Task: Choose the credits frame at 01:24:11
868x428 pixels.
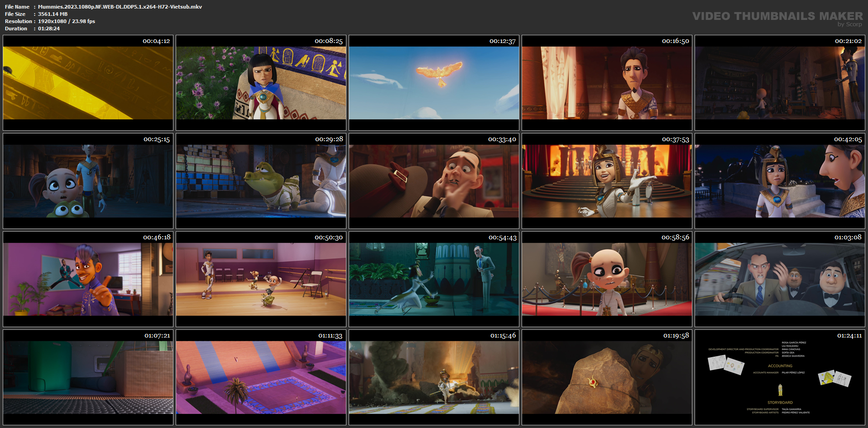Action: point(780,377)
